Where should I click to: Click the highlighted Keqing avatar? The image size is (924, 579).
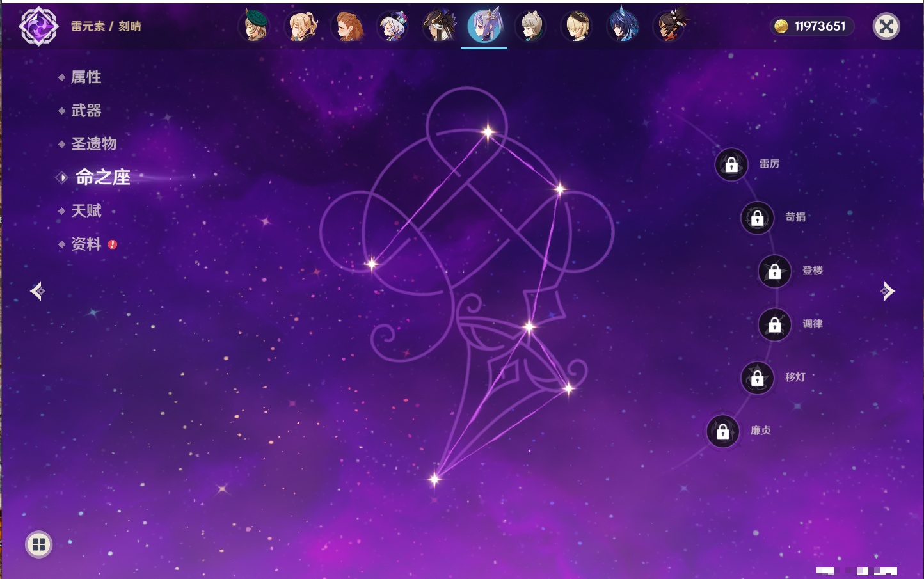click(x=484, y=26)
